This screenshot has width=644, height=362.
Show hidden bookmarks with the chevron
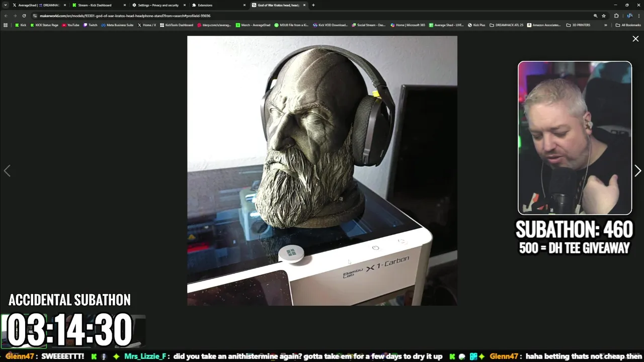(x=605, y=25)
